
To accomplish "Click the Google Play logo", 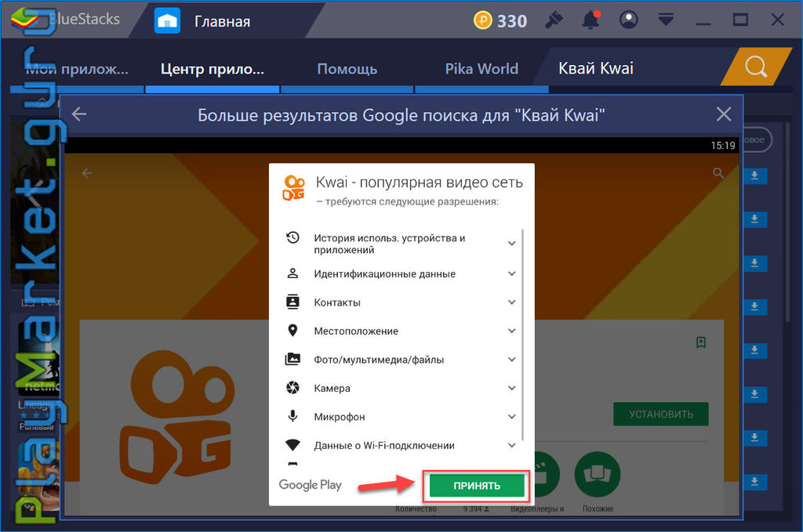I will pos(310,485).
